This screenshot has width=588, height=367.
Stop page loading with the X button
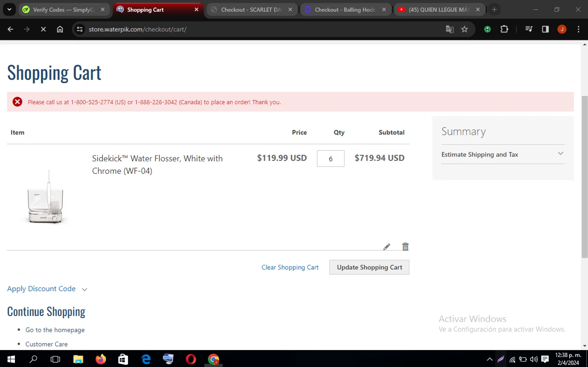coord(44,29)
